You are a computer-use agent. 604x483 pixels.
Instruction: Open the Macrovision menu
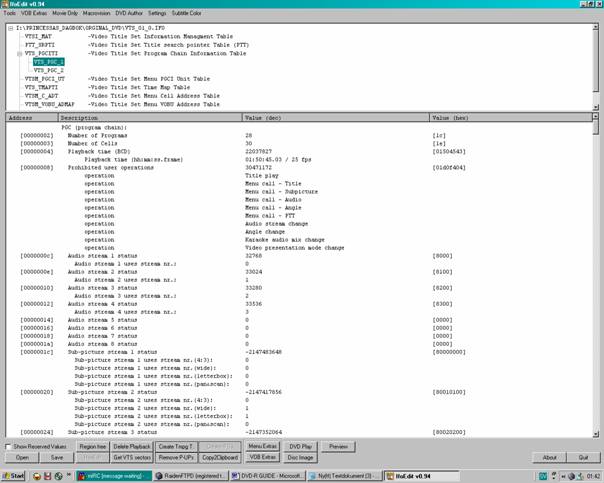pos(96,13)
